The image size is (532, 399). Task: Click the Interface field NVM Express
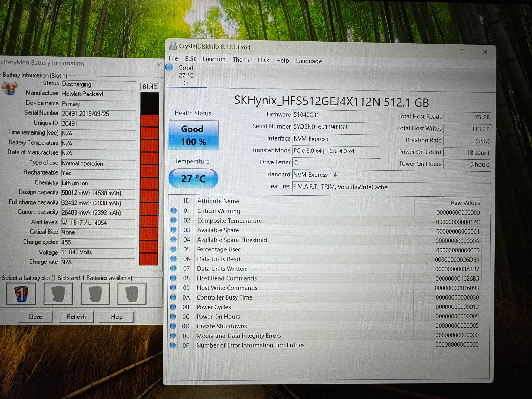click(x=337, y=139)
